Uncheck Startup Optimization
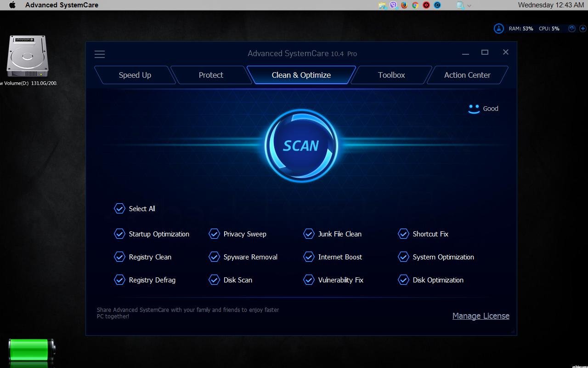The width and height of the screenshot is (588, 368). (x=119, y=234)
